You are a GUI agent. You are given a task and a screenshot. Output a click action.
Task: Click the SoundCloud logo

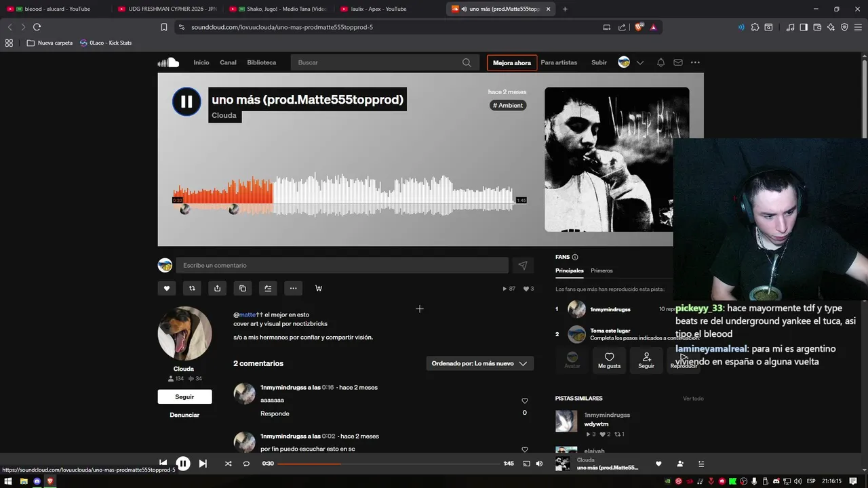click(x=168, y=62)
